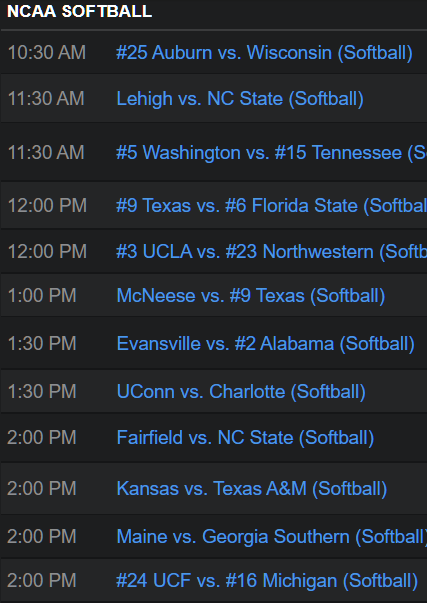The height and width of the screenshot is (603, 427).
Task: Open UConn vs. Charlotte softball game
Action: pos(241,392)
